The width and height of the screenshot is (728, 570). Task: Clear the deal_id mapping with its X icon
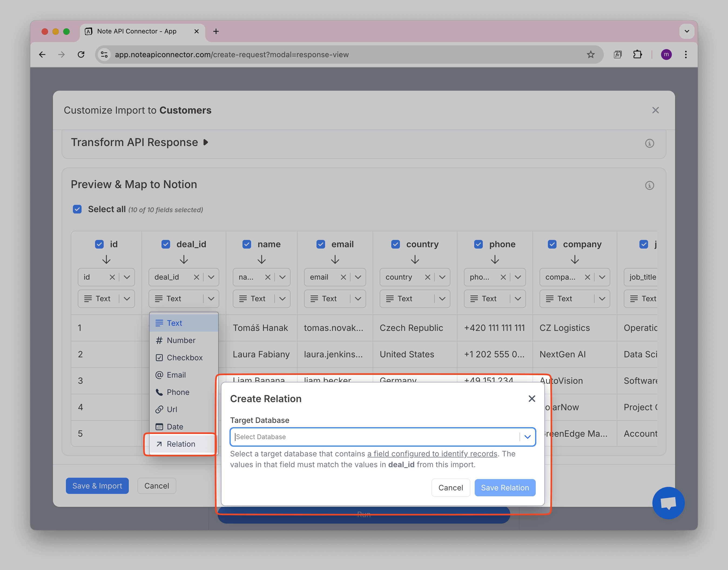tap(196, 277)
